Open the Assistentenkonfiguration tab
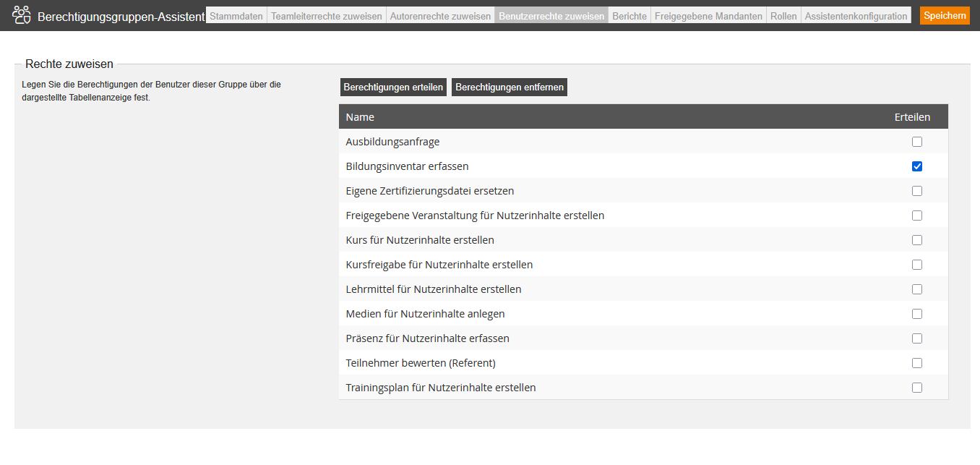Screen dimensions: 980x465 (x=856, y=16)
